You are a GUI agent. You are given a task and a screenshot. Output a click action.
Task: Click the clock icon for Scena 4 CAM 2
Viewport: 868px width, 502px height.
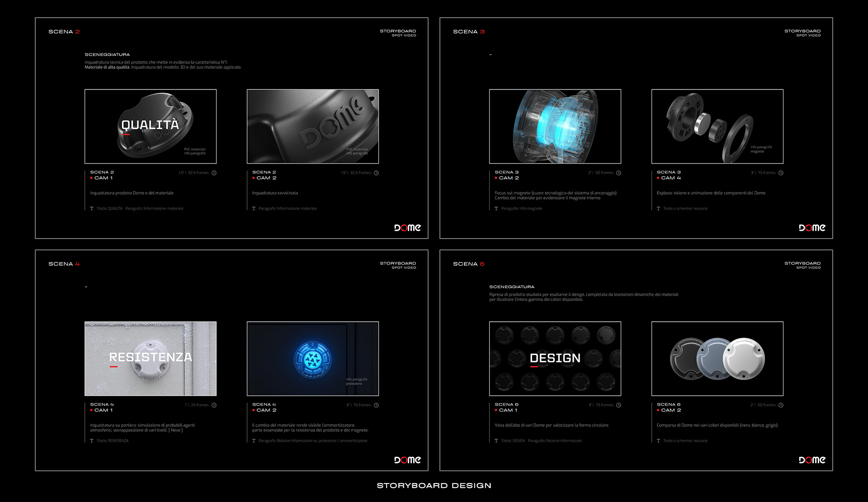coord(376,405)
